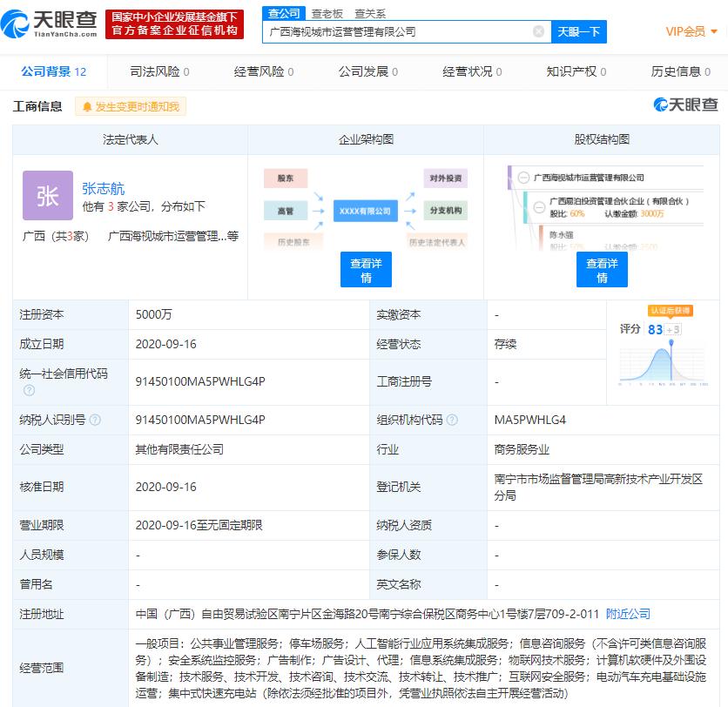
Task: Select the organization code MA5PWHLG4
Action: click(529, 421)
